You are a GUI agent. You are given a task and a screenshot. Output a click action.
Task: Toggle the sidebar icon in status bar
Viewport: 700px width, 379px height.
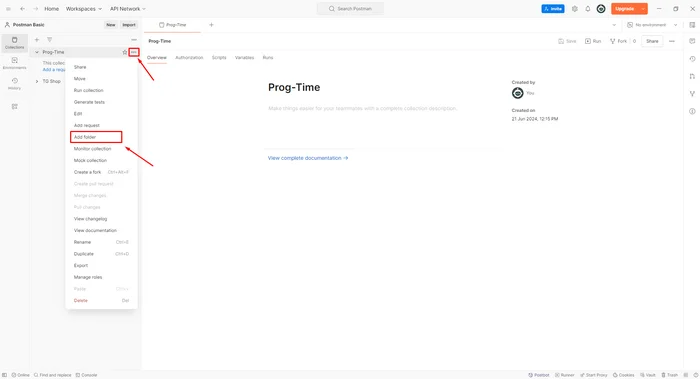click(x=4, y=375)
